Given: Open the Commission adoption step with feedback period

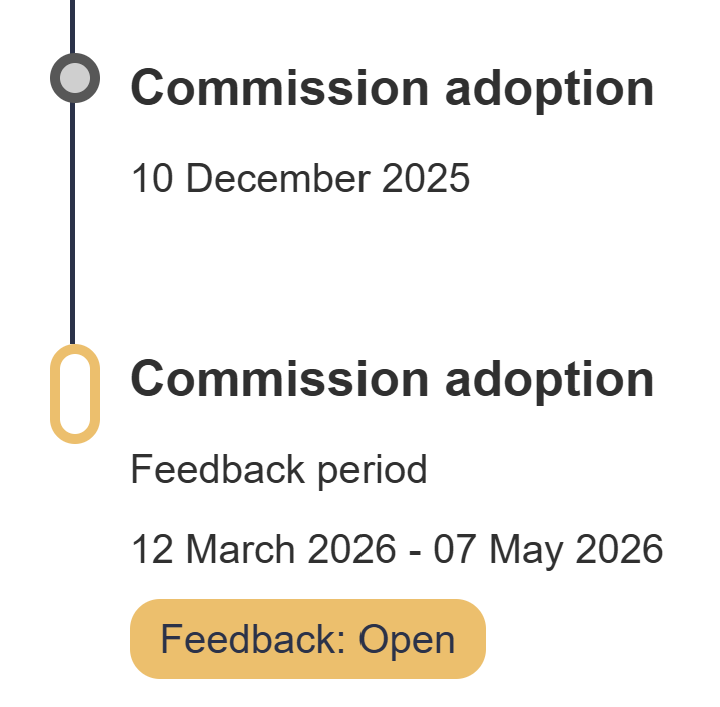Looking at the screenshot, I should [x=392, y=380].
